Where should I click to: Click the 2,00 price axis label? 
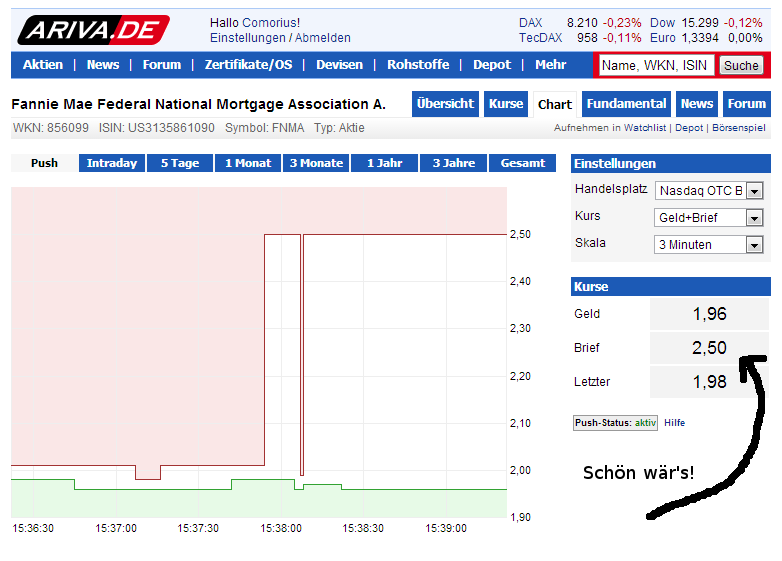520,470
